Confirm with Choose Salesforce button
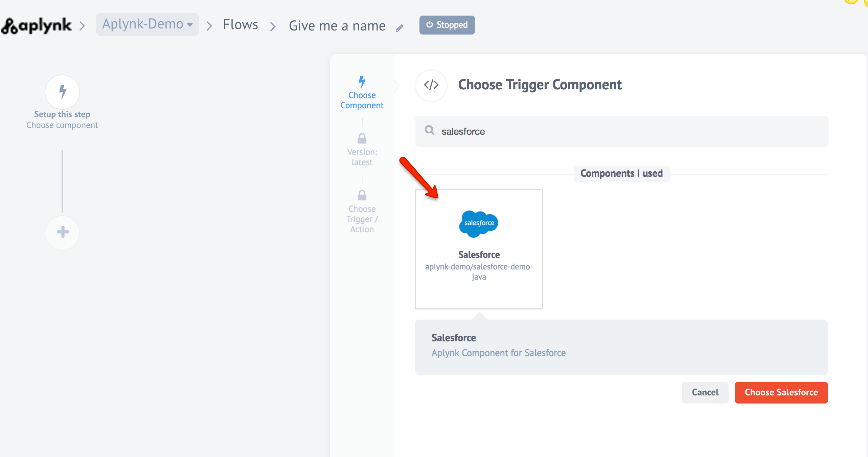The width and height of the screenshot is (868, 457). pyautogui.click(x=781, y=392)
